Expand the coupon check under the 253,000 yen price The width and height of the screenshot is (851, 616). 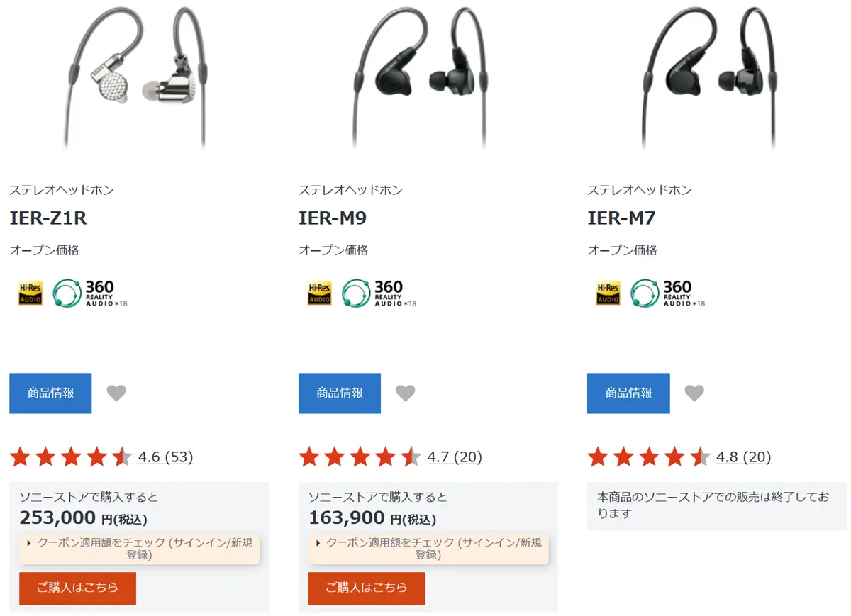(140, 549)
